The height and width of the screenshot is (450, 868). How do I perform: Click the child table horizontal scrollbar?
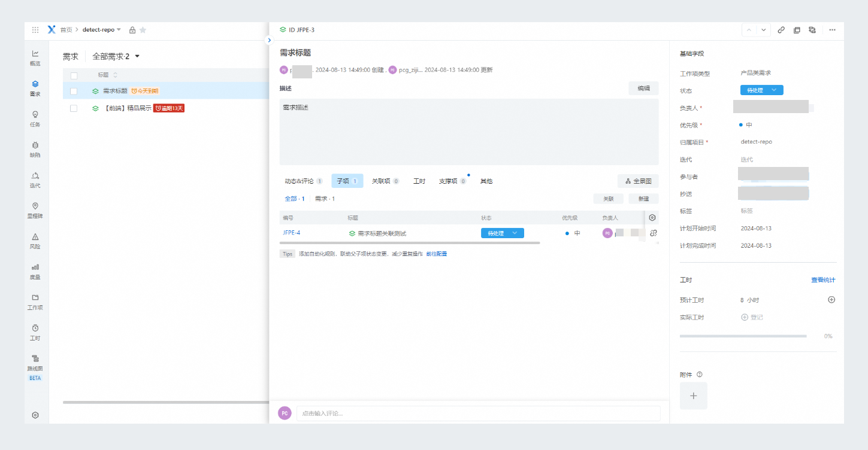tap(410, 243)
